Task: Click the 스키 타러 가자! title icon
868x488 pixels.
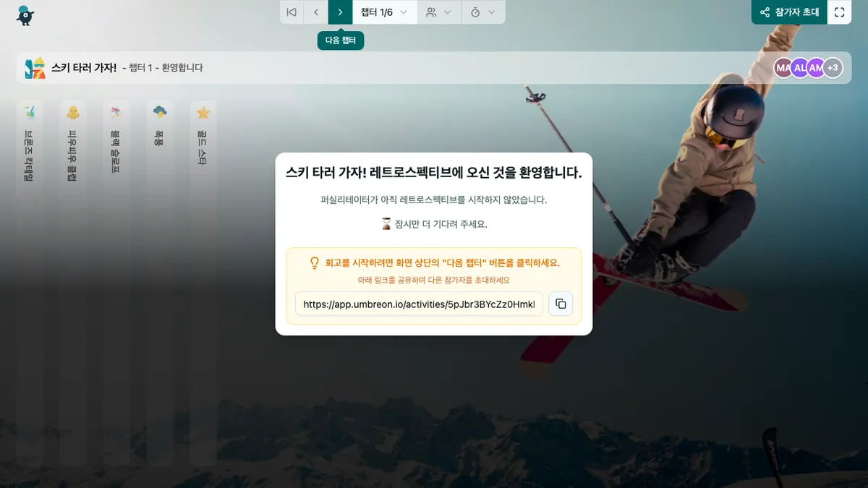Action: 35,68
